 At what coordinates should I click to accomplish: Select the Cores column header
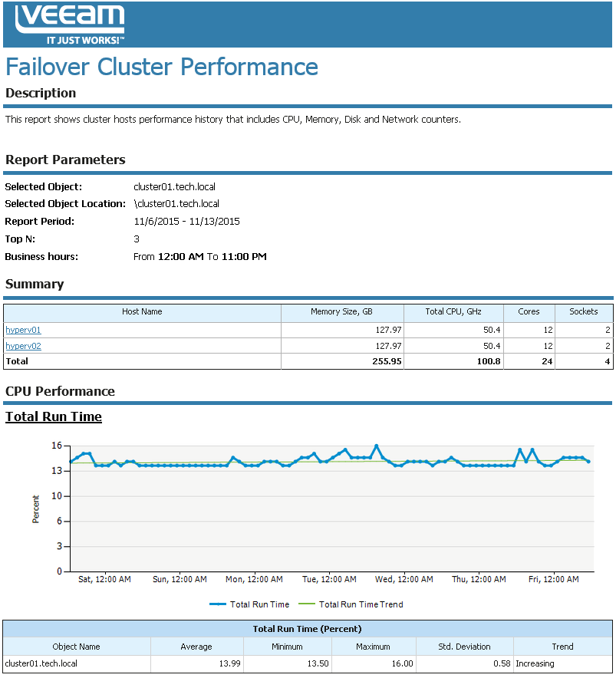(x=529, y=311)
